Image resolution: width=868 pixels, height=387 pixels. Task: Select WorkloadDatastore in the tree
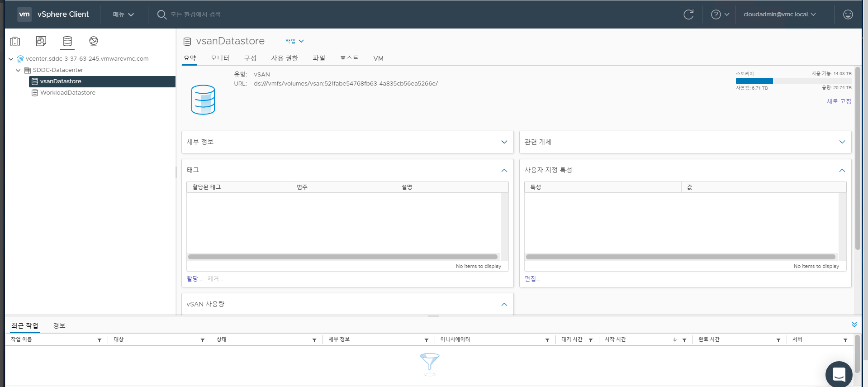(x=68, y=93)
